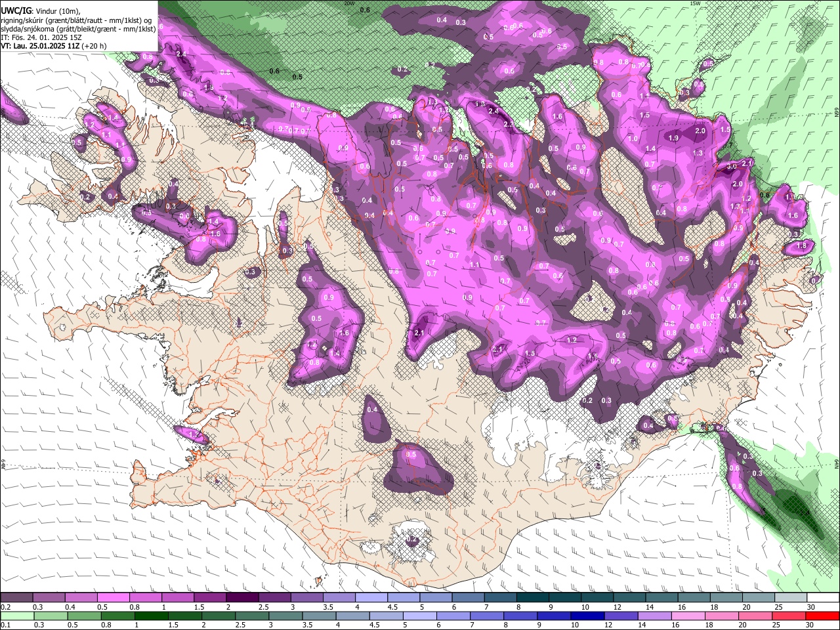Image resolution: width=840 pixels, height=630 pixels.
Task: Click the "30" label of the lower legend row
Action: (x=810, y=625)
